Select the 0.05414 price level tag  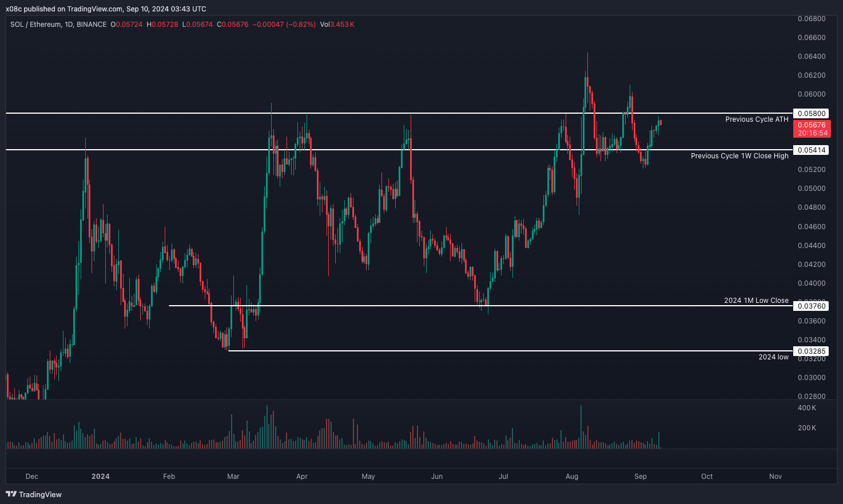pos(811,150)
